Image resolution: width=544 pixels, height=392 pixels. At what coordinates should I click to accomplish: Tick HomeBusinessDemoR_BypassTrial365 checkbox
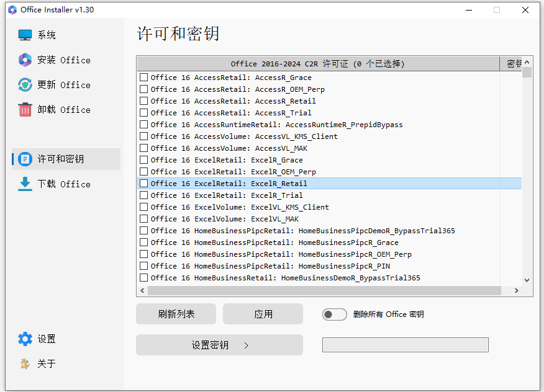[143, 278]
